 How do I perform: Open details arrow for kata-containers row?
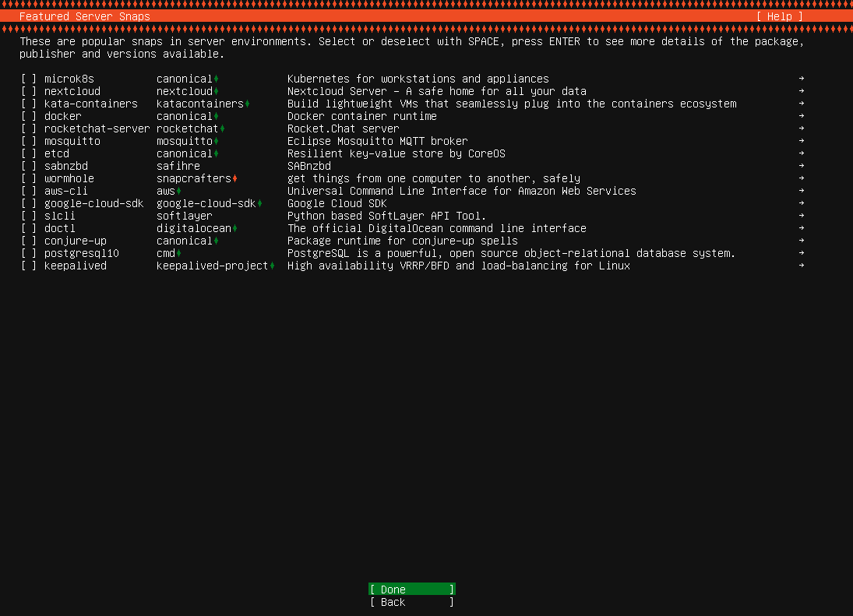tap(802, 104)
